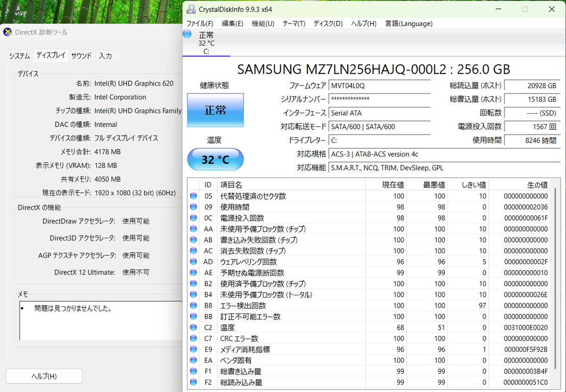Open the ヘルプ(H) menu in CrystalDiskInfo
The height and width of the screenshot is (392, 566).
364,23
